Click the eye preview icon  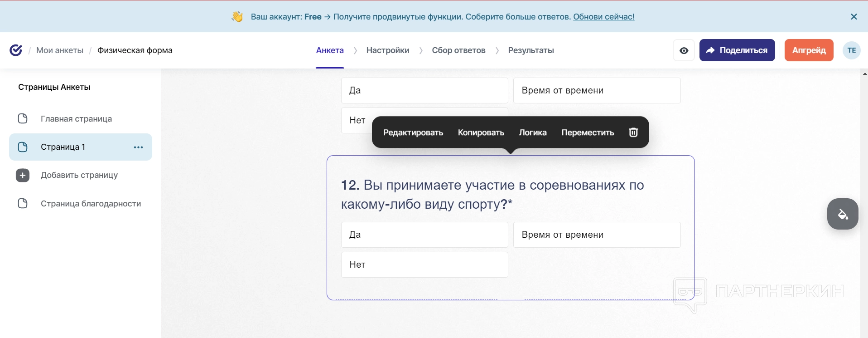point(684,50)
